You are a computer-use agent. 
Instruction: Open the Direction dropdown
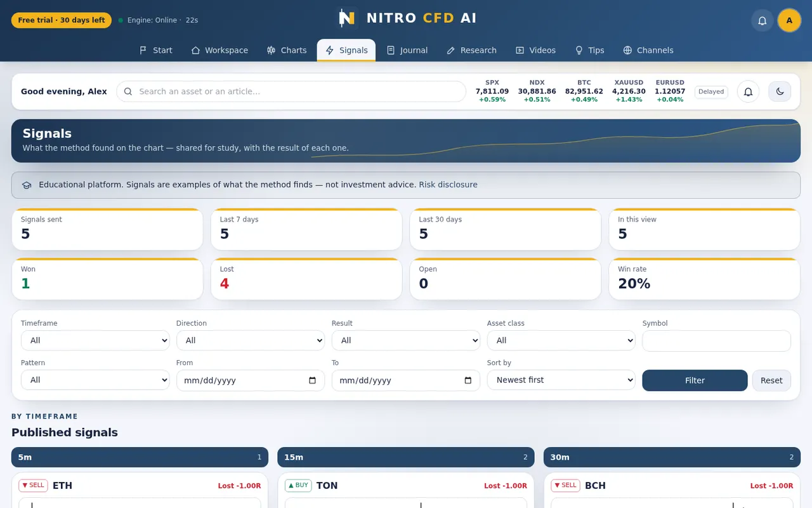[x=251, y=340]
